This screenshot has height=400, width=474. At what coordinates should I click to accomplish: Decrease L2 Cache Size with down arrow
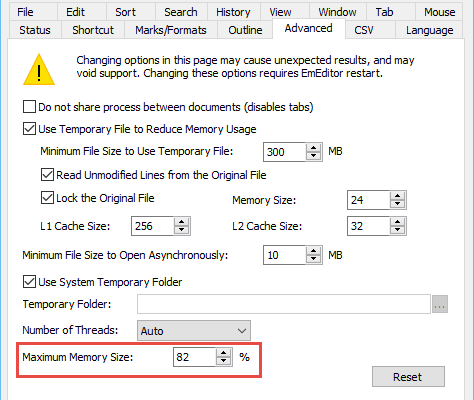[x=397, y=230]
